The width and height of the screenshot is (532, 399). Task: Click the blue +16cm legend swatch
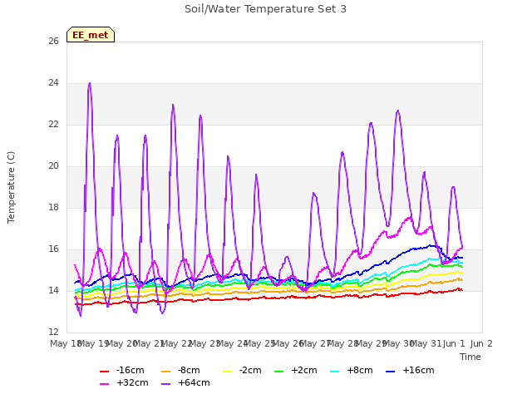pos(391,372)
